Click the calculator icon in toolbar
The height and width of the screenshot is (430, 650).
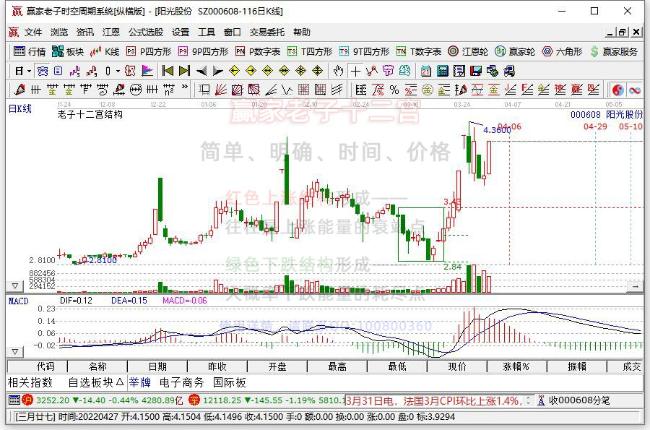[442, 71]
